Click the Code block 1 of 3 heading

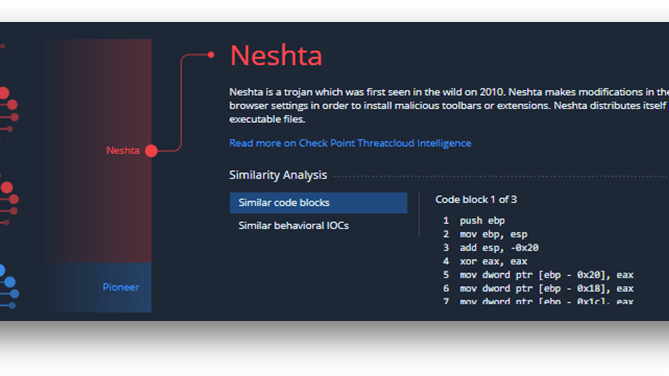click(x=476, y=199)
